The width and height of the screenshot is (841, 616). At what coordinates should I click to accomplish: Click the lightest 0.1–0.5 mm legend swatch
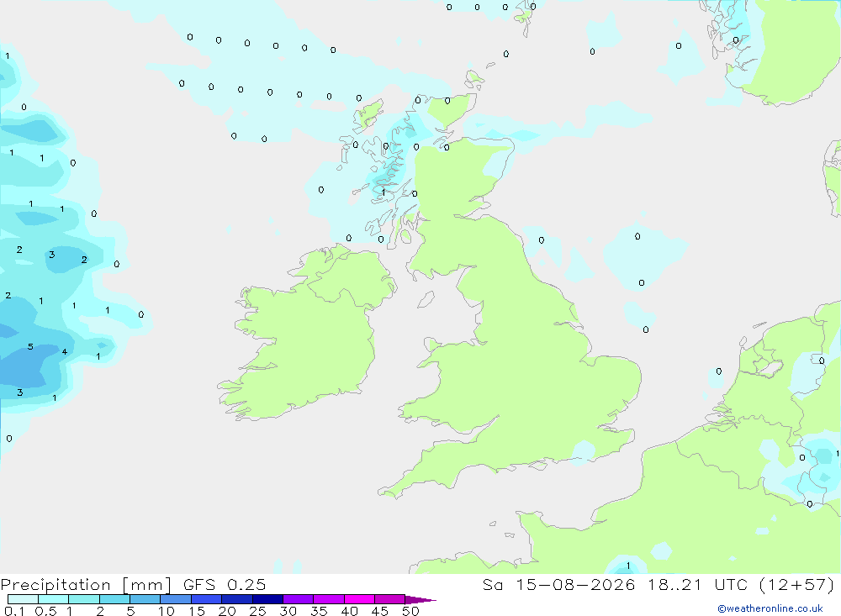[x=23, y=599]
